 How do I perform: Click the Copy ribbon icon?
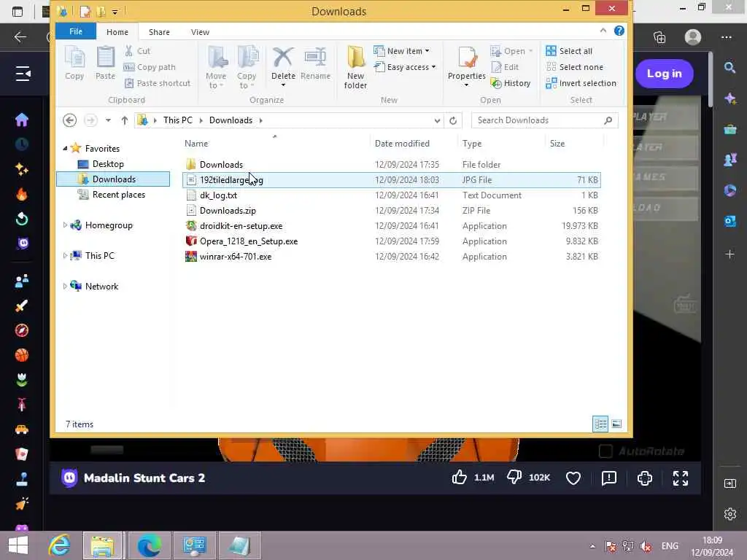74,63
